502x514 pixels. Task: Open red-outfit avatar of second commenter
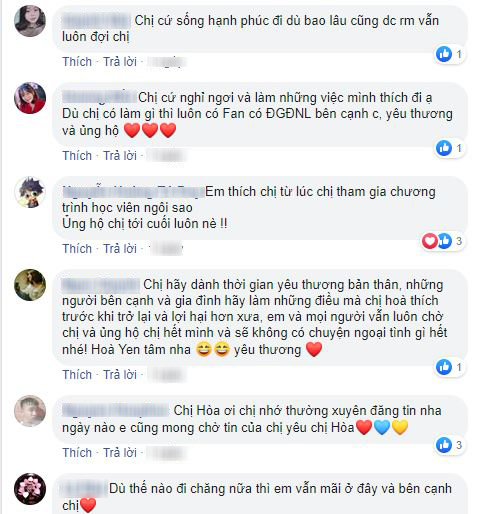click(30, 98)
